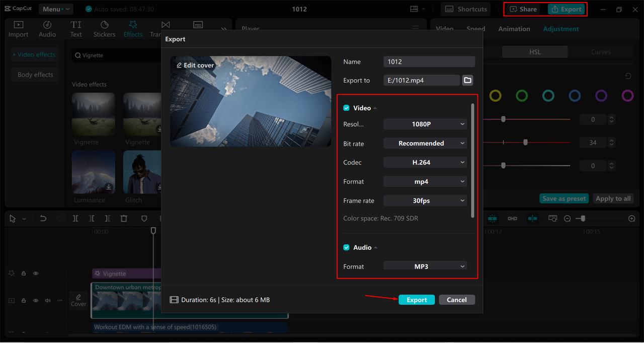Click the export Name input field
Image resolution: width=644 pixels, height=343 pixels.
pyautogui.click(x=429, y=61)
